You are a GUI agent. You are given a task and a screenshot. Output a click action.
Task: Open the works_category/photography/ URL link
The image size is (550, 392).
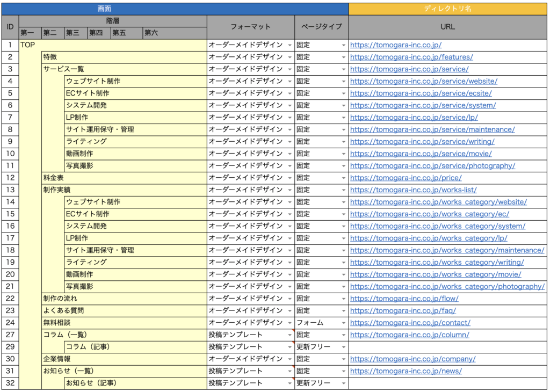447,286
